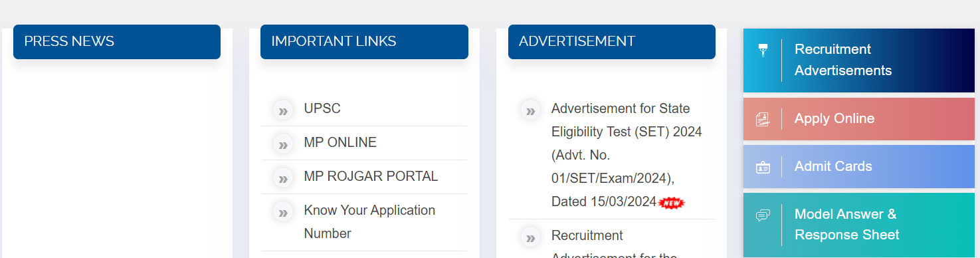Click the chevron icon beside MP ROJGAR PORTAL
980x258 pixels.
pos(283,178)
